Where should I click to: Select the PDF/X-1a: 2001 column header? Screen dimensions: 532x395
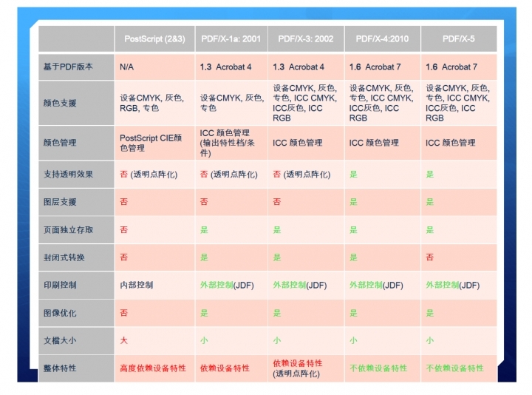[x=231, y=38]
